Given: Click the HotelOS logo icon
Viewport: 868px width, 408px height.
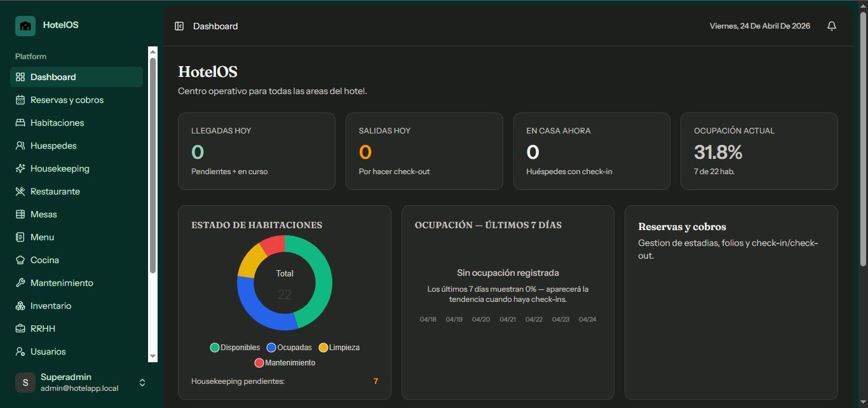Looking at the screenshot, I should (x=25, y=25).
